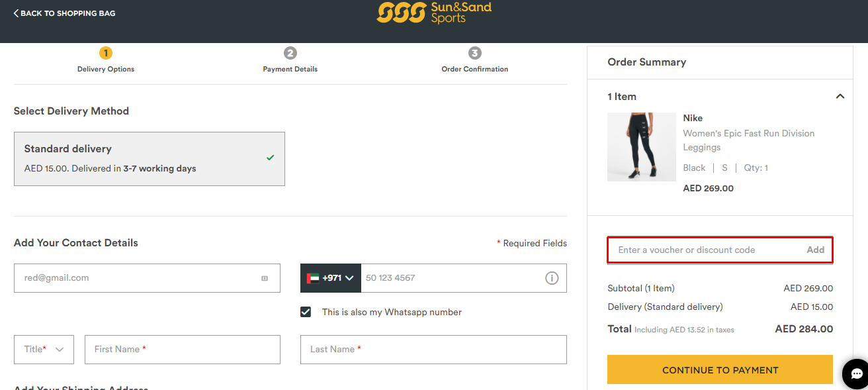Go back to shopping bag

tap(64, 13)
